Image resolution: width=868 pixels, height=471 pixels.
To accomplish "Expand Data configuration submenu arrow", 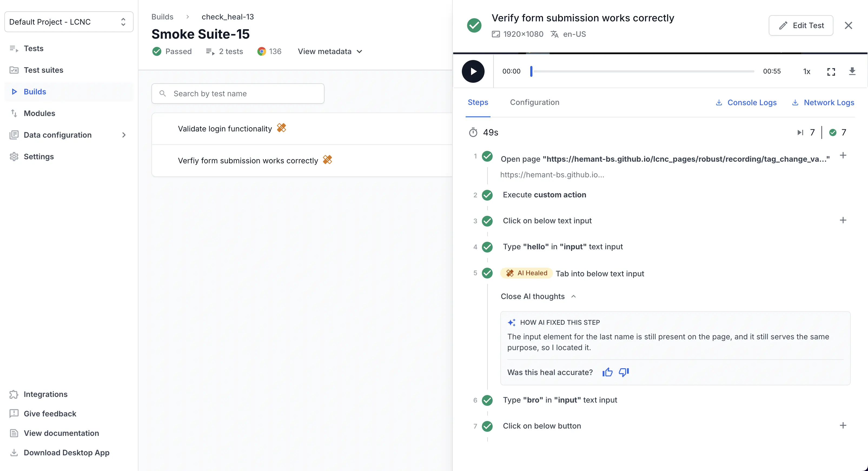I will coord(124,135).
